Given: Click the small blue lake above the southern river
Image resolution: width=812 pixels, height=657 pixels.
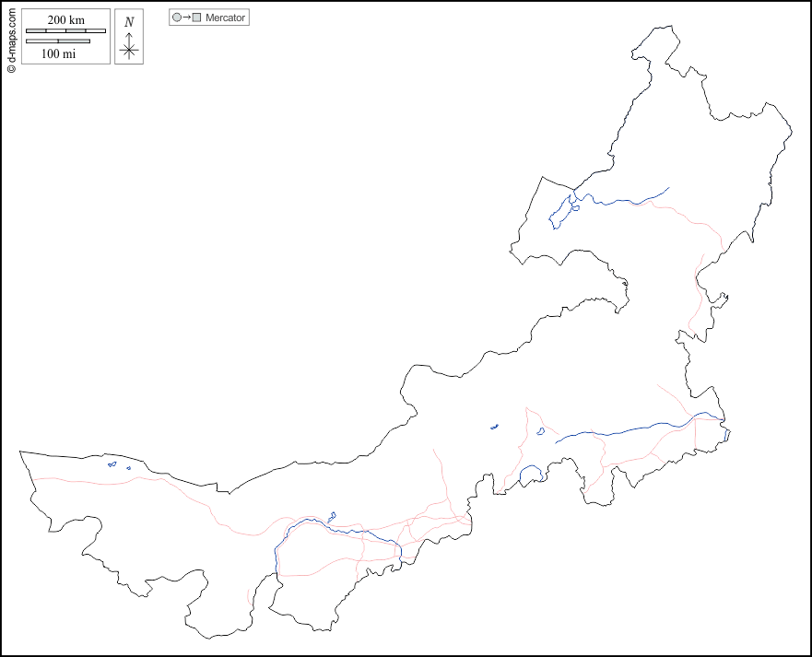Looking at the screenshot, I should [332, 516].
